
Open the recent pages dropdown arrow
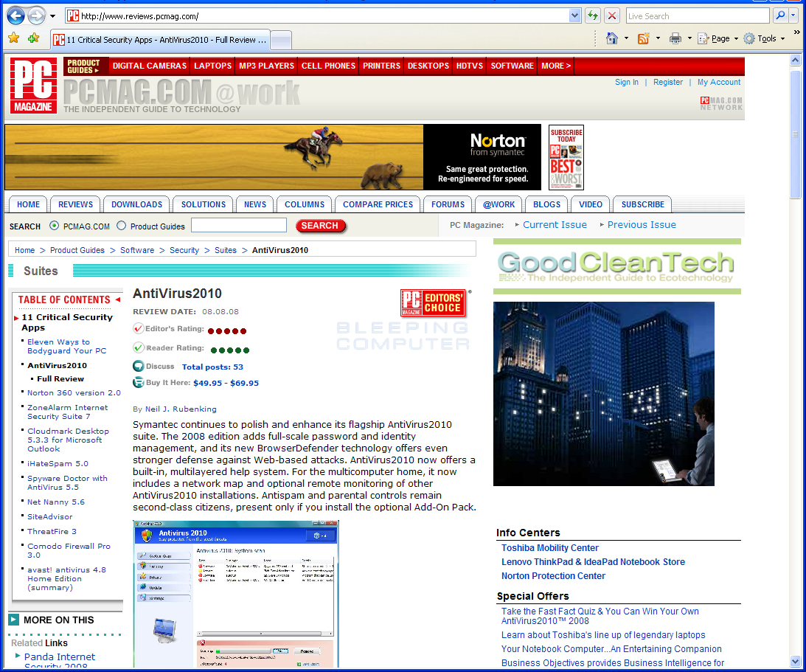[x=52, y=16]
